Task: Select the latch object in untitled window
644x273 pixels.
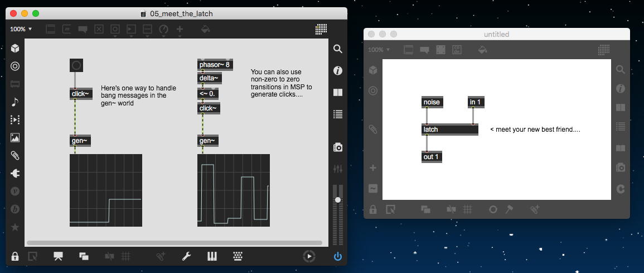Action: coord(450,130)
